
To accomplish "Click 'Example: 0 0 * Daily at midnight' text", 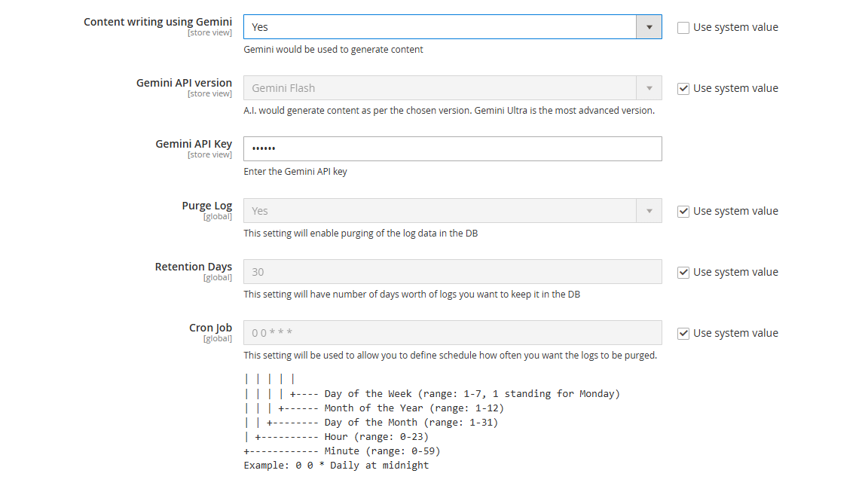I will point(336,466).
